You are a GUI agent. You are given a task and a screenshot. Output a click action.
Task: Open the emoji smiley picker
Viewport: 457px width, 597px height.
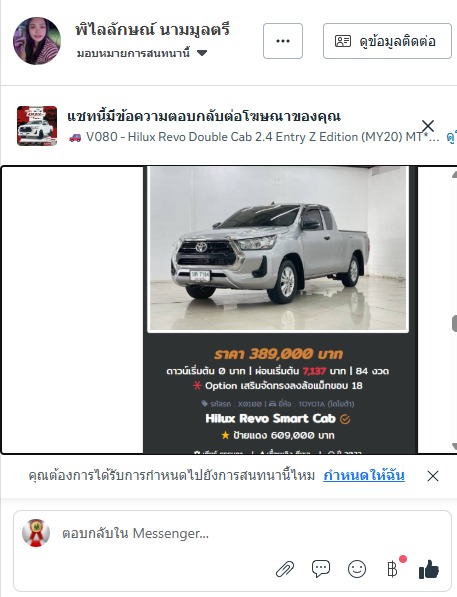pyautogui.click(x=357, y=570)
